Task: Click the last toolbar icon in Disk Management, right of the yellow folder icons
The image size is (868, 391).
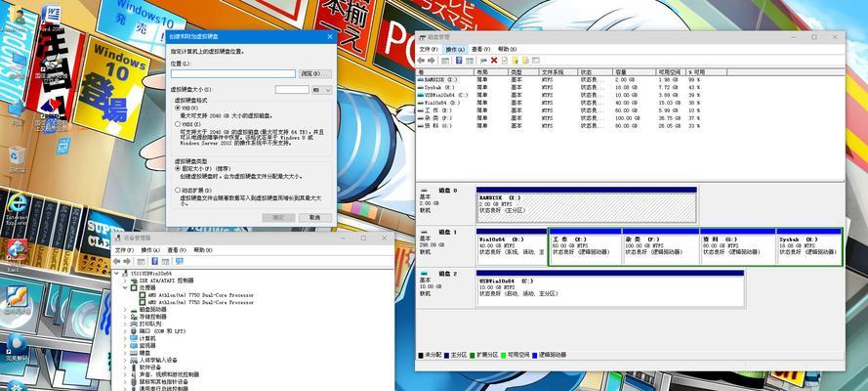Action: tap(535, 60)
